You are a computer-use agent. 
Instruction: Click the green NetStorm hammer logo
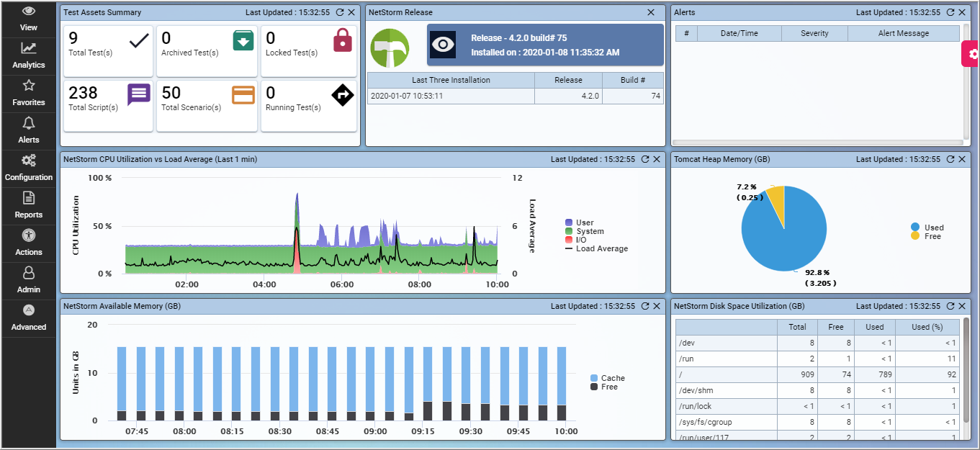[x=390, y=48]
